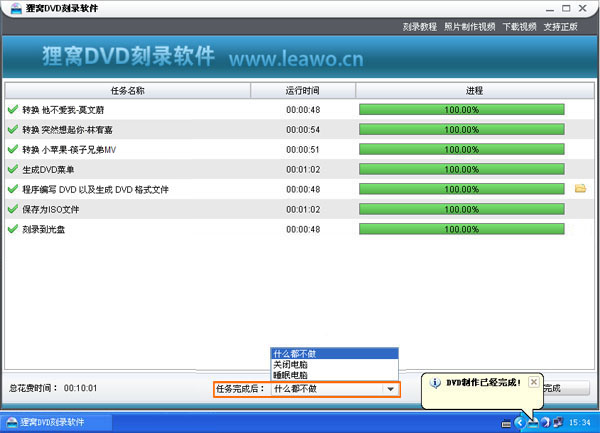Click the 任务名称 column header
This screenshot has width=600, height=433.
(128, 91)
